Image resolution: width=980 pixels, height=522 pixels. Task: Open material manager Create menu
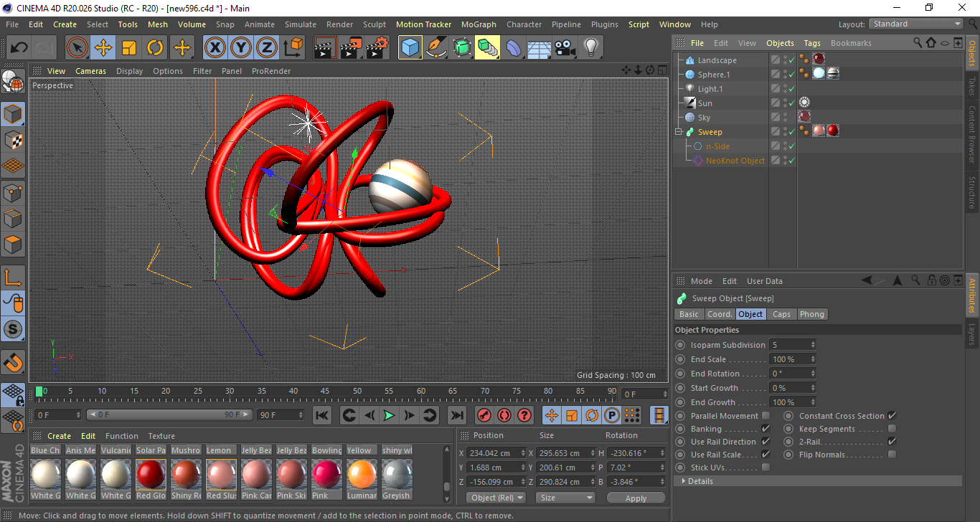point(59,436)
